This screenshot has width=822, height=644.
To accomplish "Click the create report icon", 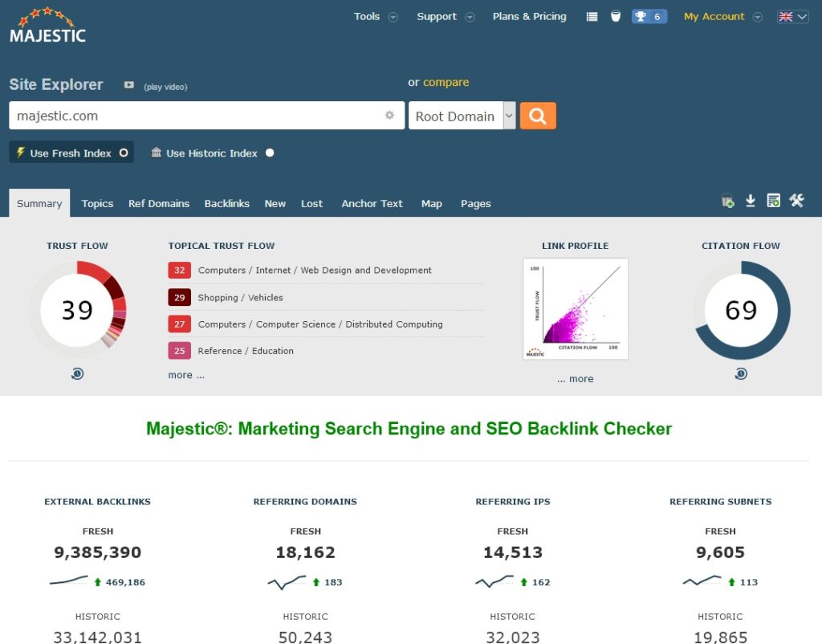I will pyautogui.click(x=773, y=200).
